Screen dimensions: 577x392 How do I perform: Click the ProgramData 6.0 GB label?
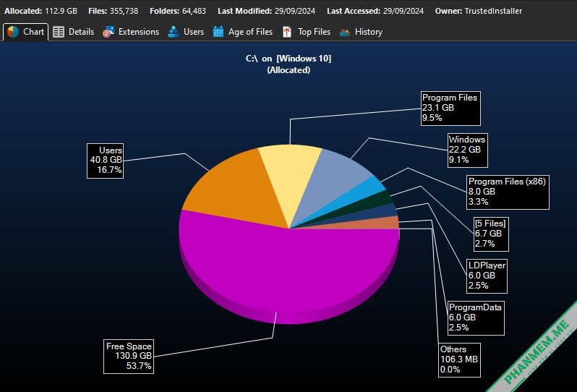[476, 318]
